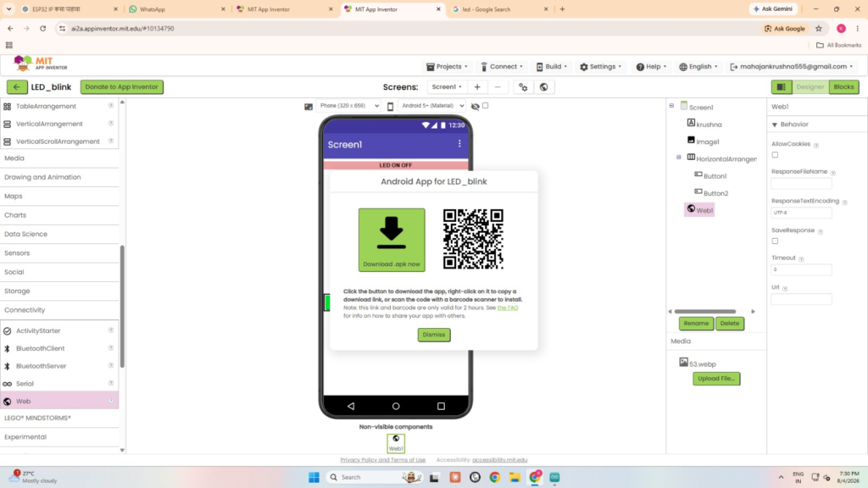This screenshot has height=488, width=868.
Task: Open the English language menu
Action: tap(698, 66)
